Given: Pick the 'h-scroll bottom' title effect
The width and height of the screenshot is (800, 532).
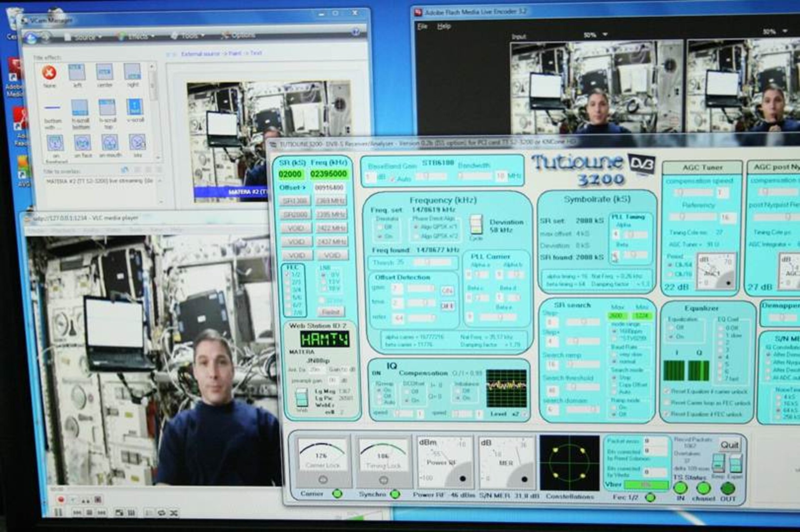Looking at the screenshot, I should pyautogui.click(x=80, y=107).
